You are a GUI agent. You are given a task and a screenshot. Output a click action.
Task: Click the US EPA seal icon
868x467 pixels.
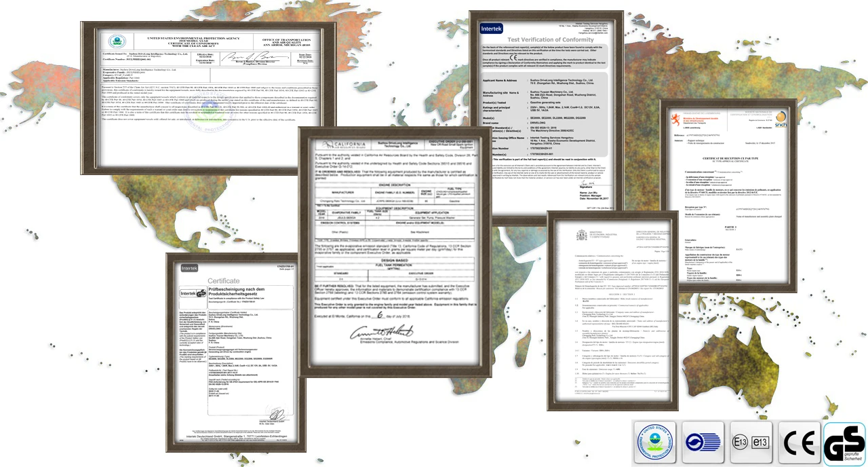pos(654,442)
